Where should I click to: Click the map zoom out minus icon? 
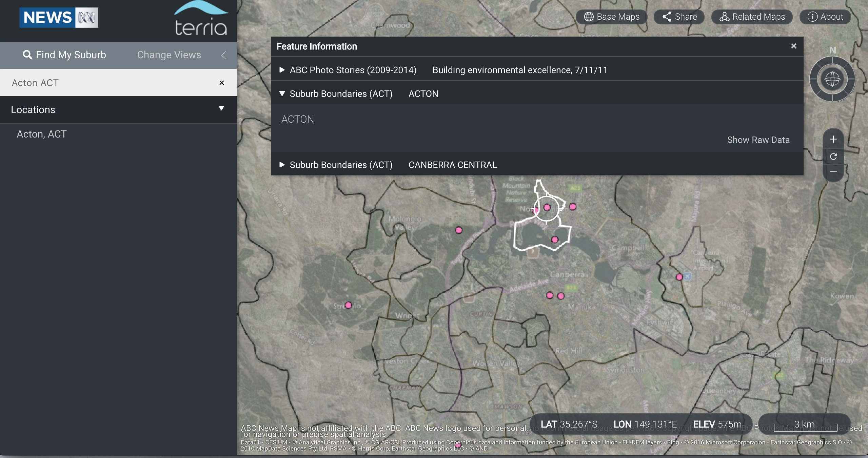(x=833, y=171)
